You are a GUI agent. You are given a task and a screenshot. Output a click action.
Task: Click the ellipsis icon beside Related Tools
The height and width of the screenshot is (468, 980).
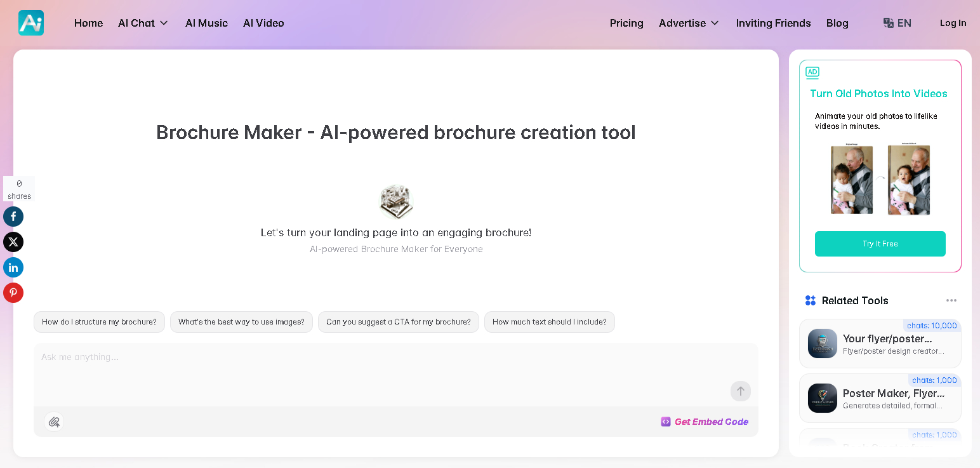coord(951,300)
